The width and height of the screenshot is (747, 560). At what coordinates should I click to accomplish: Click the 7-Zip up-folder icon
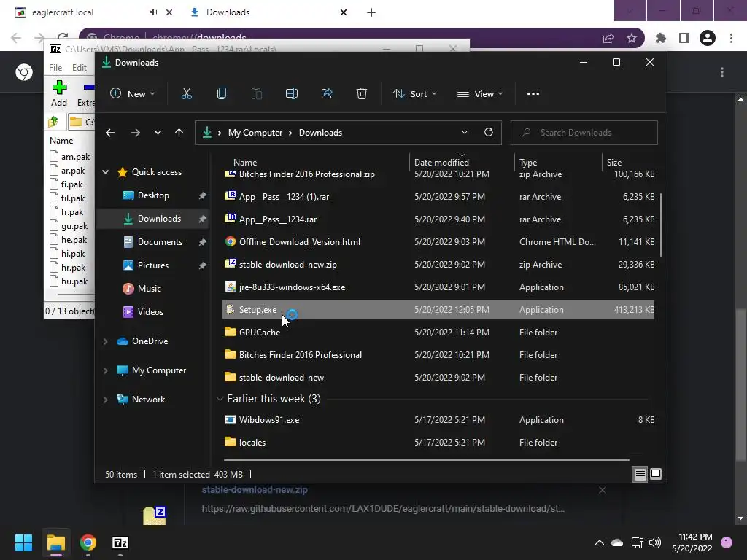[53, 122]
